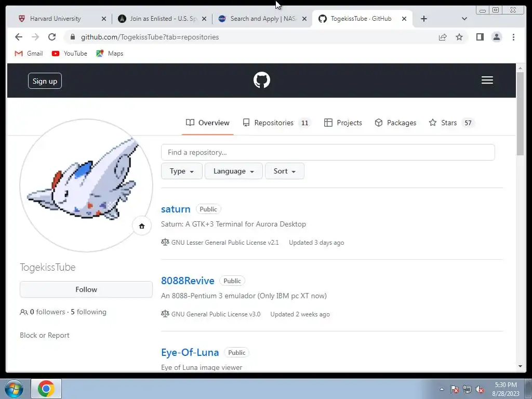532x399 pixels.
Task: Click the Find a repository search field
Action: [328, 152]
